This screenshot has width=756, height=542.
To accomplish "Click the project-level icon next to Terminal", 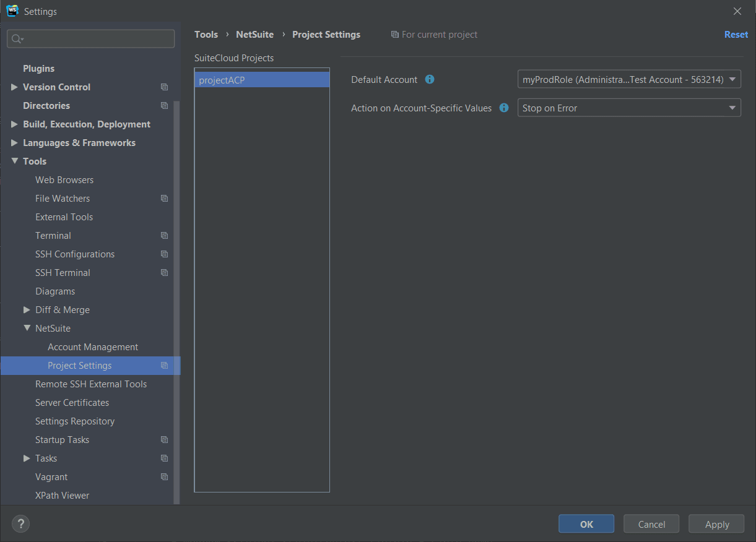I will (x=164, y=236).
